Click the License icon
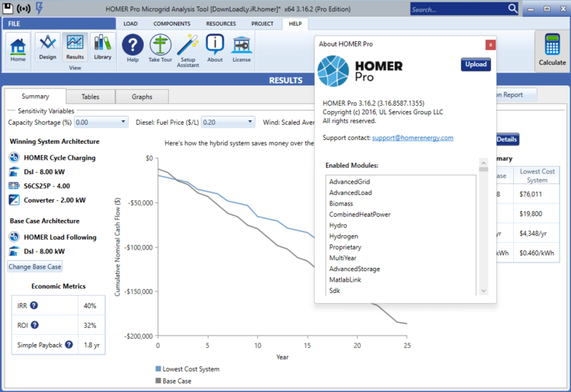Image resolution: width=571 pixels, height=392 pixels. [241, 47]
